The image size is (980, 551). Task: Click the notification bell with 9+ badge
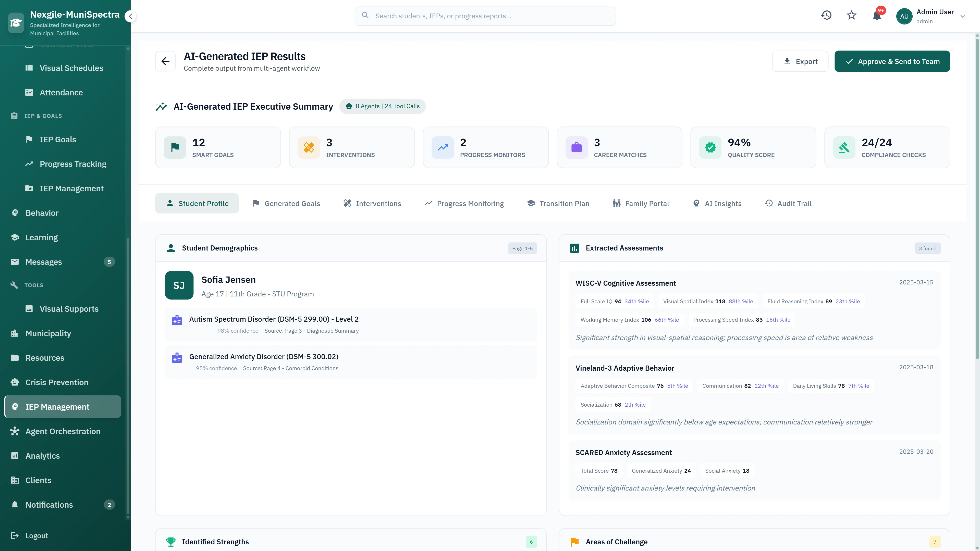click(x=877, y=16)
